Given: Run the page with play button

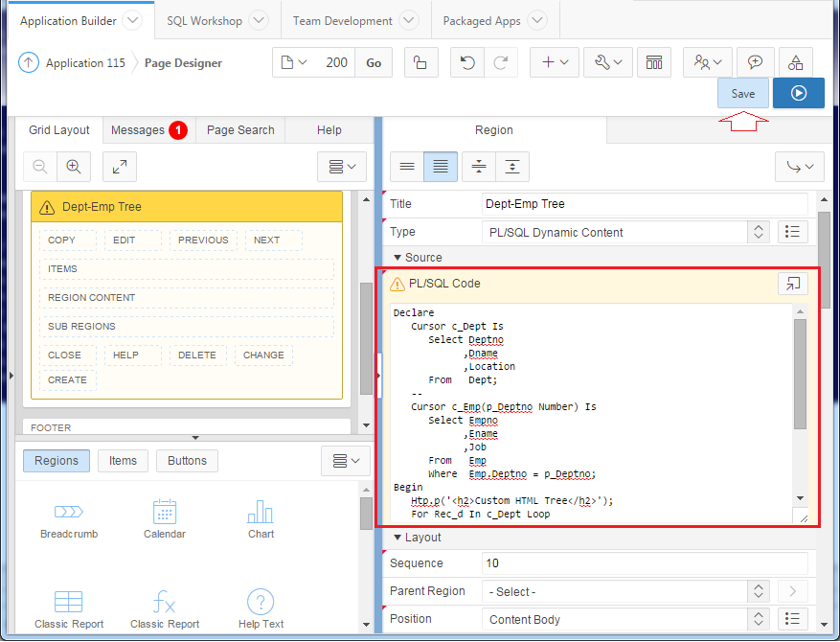Looking at the screenshot, I should click(x=798, y=93).
